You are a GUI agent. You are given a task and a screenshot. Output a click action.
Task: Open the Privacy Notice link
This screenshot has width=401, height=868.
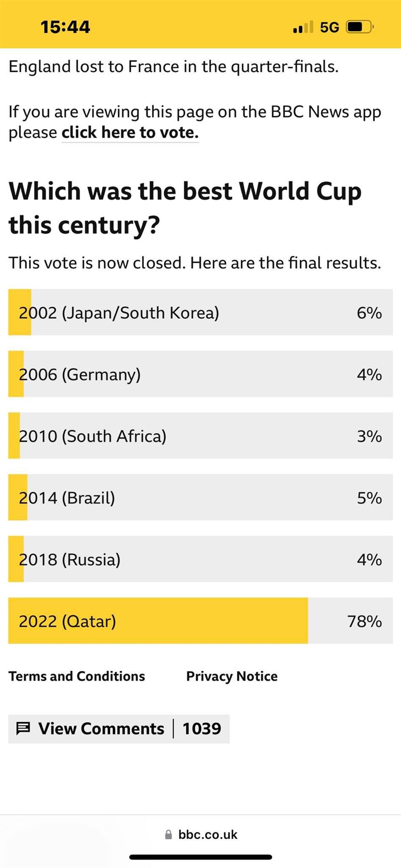click(x=232, y=676)
